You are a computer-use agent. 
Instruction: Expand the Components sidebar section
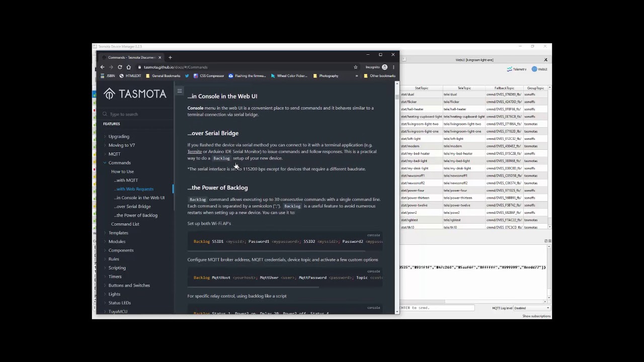[x=121, y=250]
